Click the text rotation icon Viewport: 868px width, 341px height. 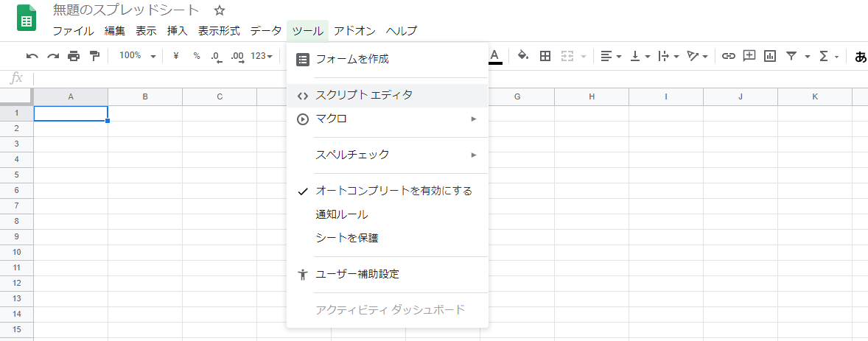pos(693,56)
